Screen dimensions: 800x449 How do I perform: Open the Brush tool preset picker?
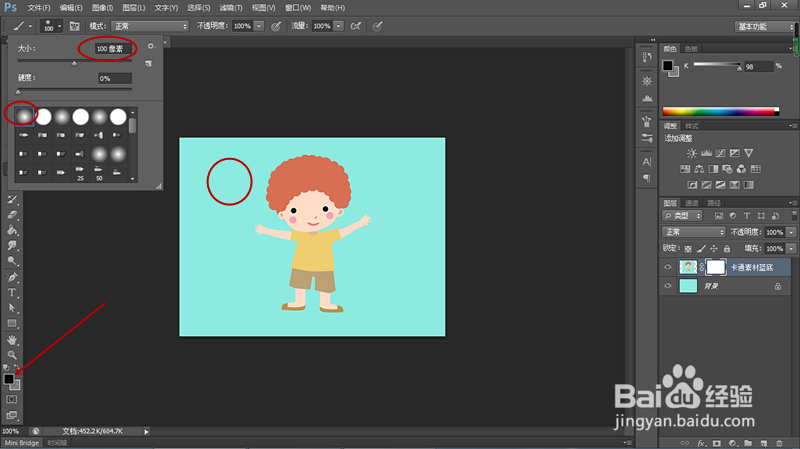pyautogui.click(x=22, y=26)
